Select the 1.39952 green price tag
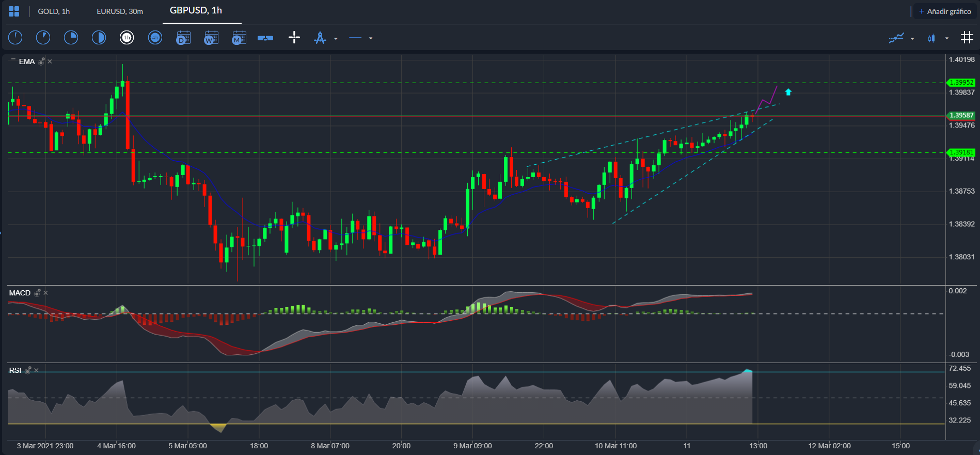Screen dimensions: 980x455 click(x=960, y=83)
